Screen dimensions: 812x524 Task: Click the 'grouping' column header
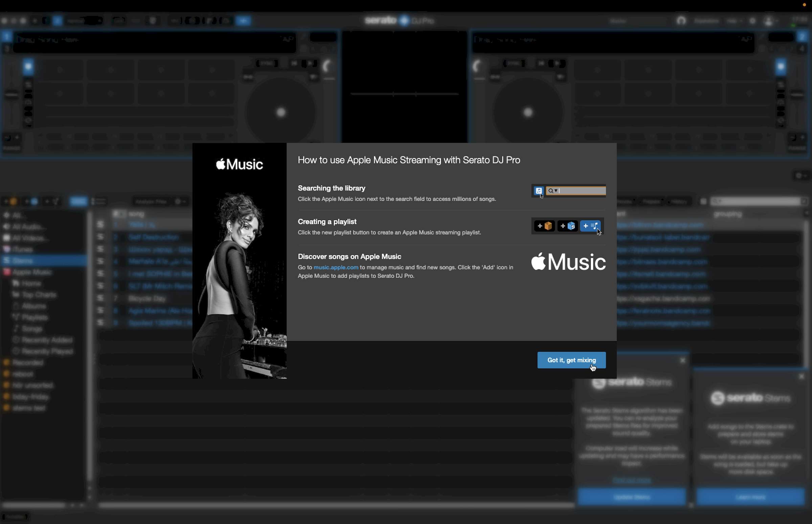728,214
